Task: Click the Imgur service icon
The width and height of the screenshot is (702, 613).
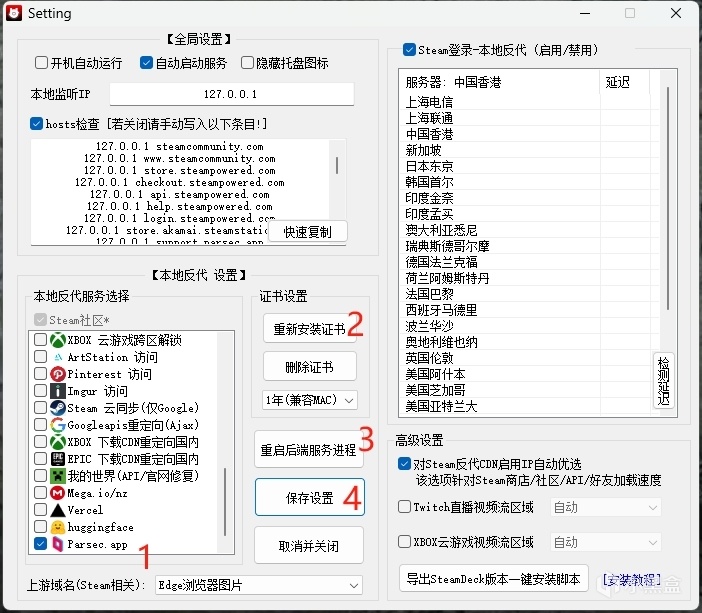Action: (x=58, y=391)
